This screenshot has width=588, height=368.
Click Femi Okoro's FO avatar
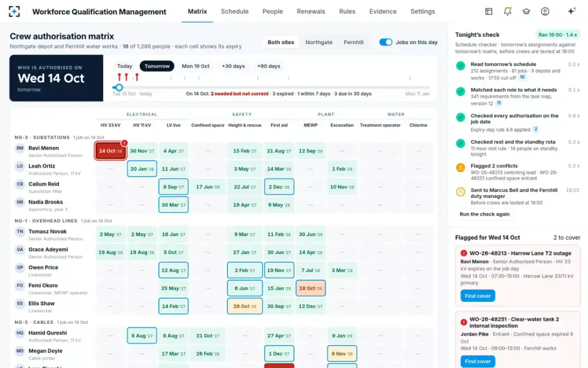[20, 286]
